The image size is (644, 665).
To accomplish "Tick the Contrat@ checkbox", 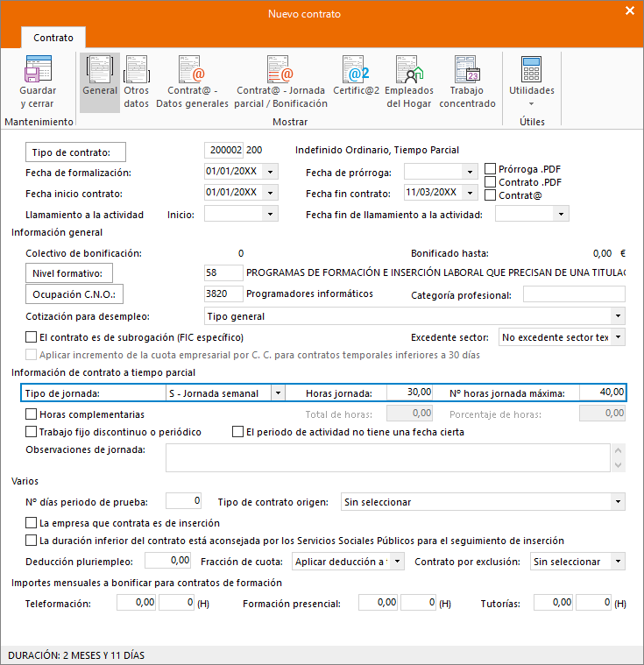I will 490,195.
